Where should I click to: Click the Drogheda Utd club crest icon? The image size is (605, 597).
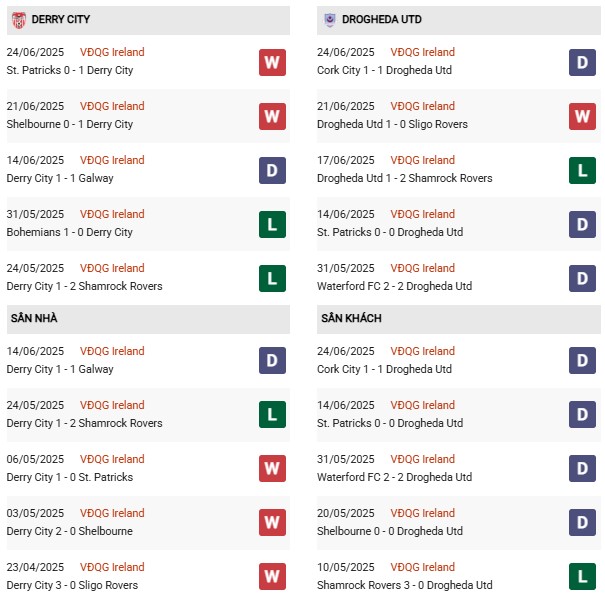[x=330, y=20]
